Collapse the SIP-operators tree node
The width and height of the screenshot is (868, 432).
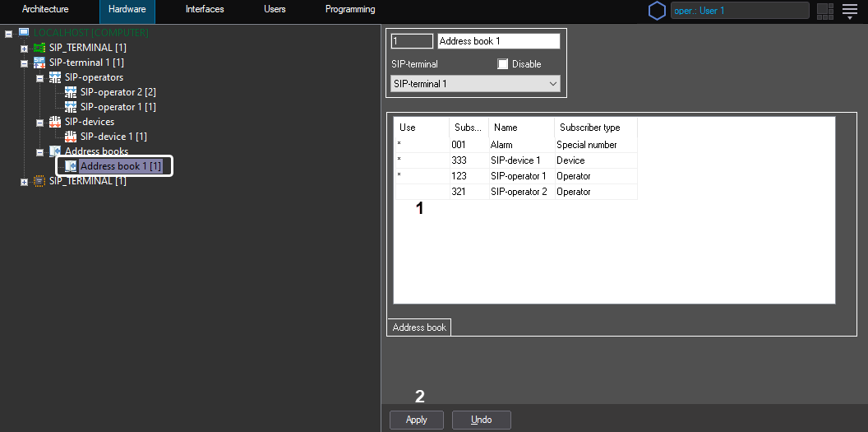(39, 78)
